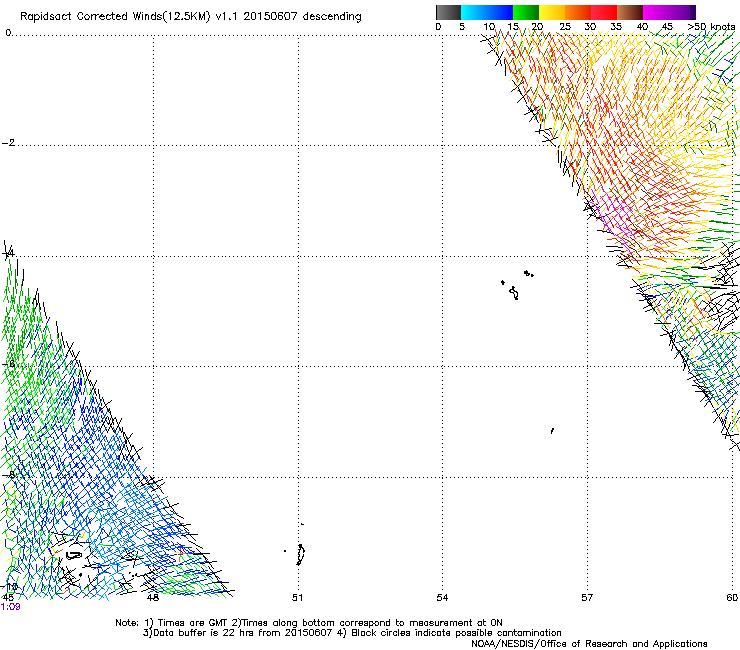The width and height of the screenshot is (740, 650).
Task: Click the gray 0-5 knots color band
Action: [448, 12]
